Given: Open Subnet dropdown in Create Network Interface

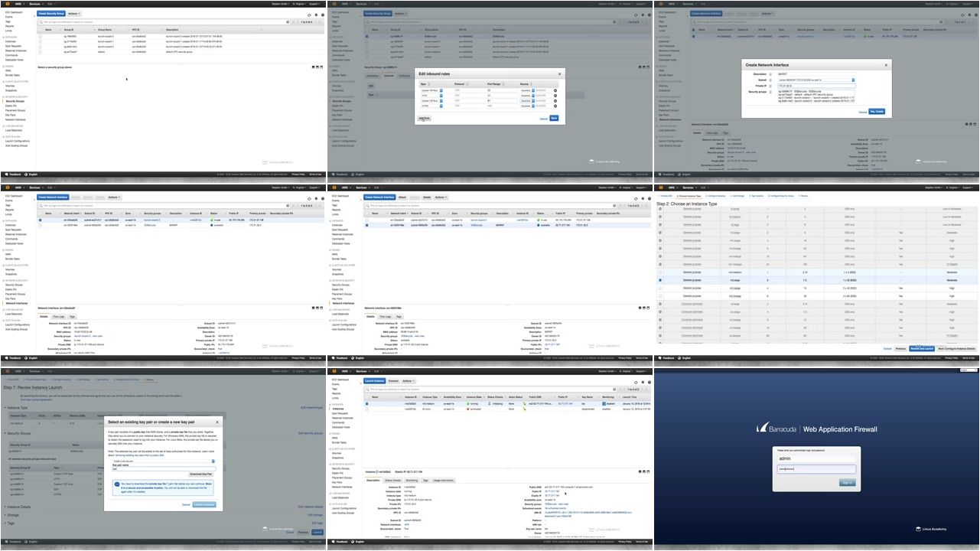Looking at the screenshot, I should point(816,80).
